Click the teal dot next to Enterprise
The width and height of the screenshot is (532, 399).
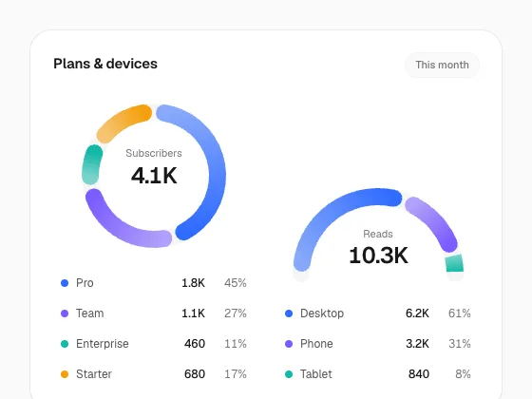pos(65,344)
